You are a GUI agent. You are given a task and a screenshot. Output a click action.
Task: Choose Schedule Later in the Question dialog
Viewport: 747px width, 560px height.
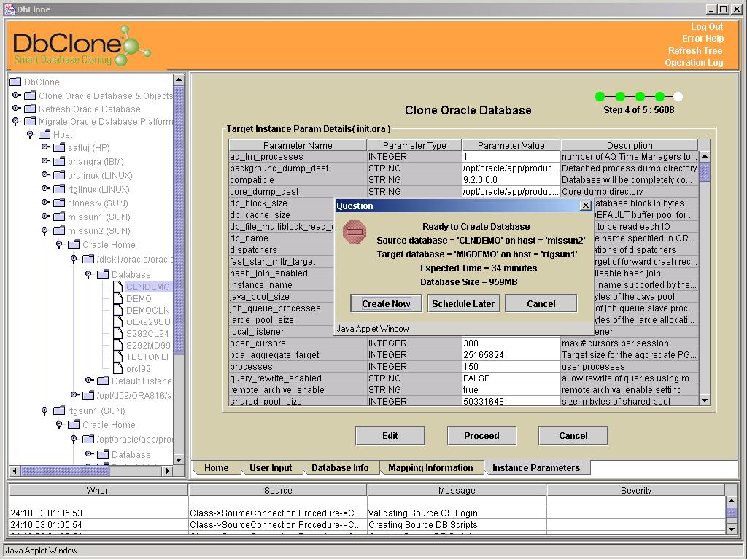463,303
